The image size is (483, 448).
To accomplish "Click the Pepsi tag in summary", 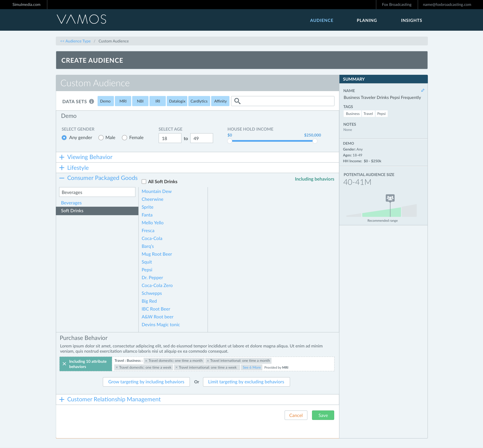I will (381, 114).
